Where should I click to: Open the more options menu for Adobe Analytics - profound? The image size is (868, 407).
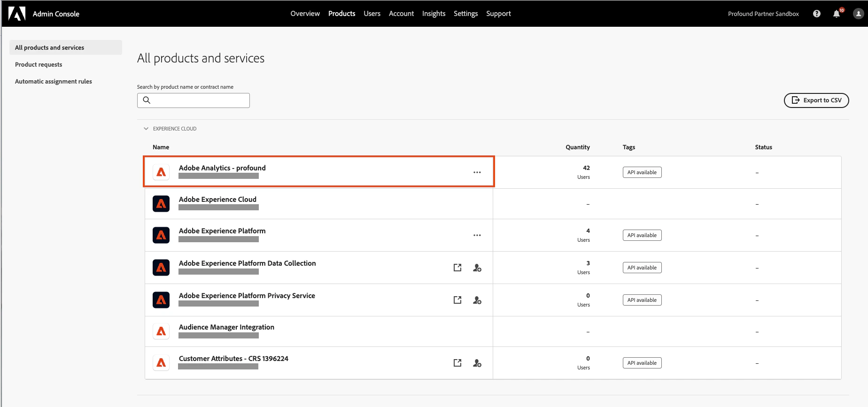pyautogui.click(x=477, y=172)
